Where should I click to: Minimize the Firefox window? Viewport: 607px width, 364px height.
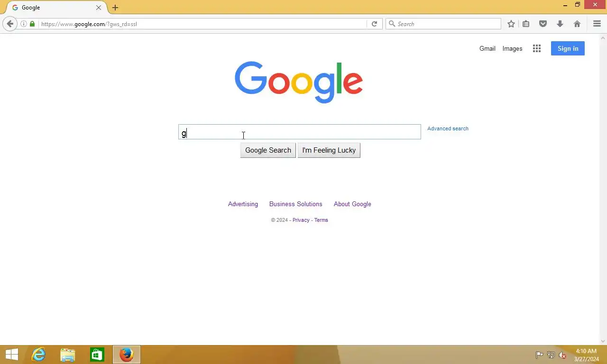pyautogui.click(x=565, y=5)
